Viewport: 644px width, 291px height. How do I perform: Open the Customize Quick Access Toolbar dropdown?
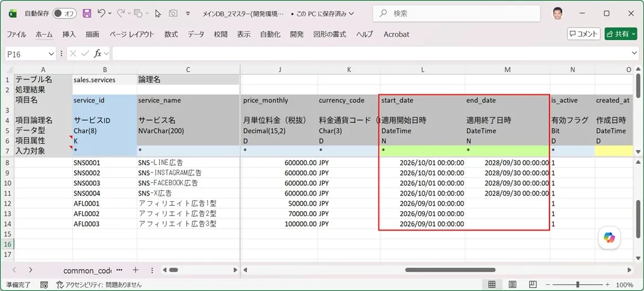[188, 14]
